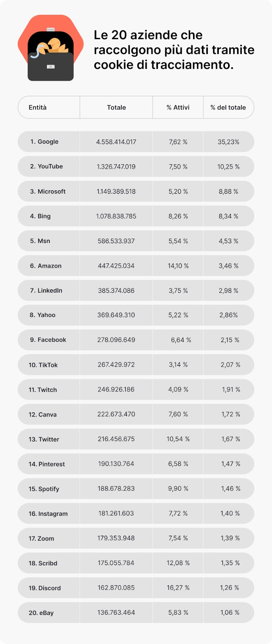This screenshot has width=272, height=644.
Task: Select the 11. Twitch row label
Action: (x=43, y=390)
